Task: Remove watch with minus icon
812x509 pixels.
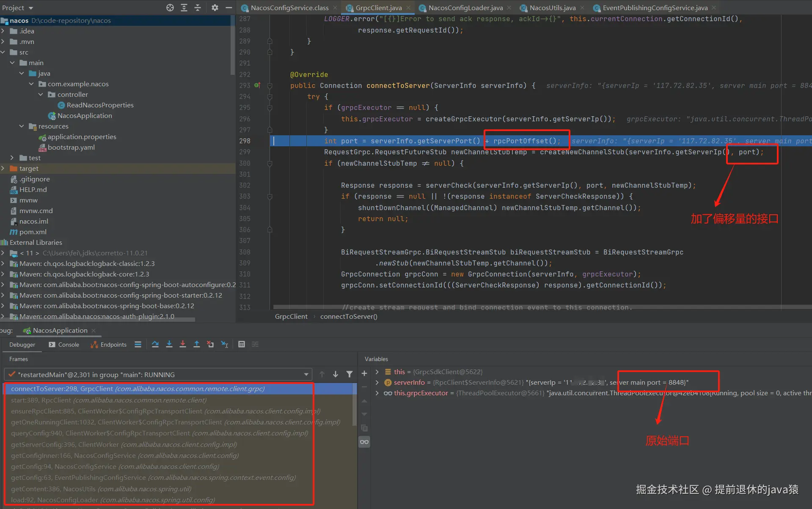Action: coord(364,387)
